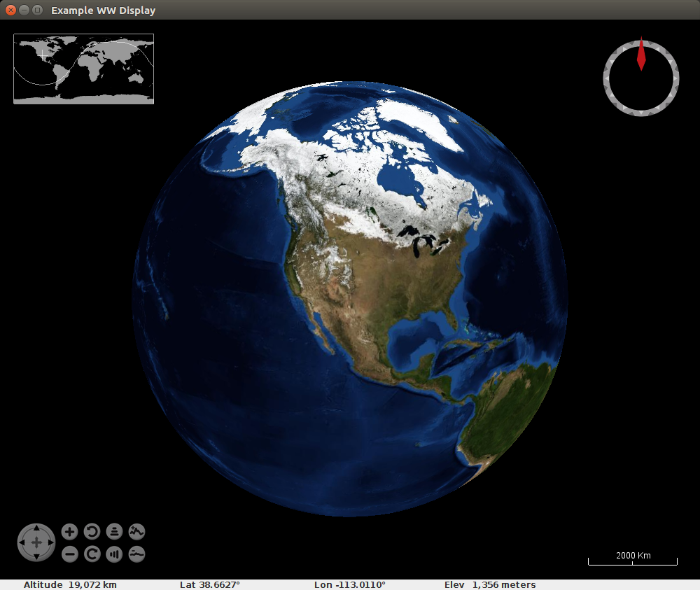The image size is (700, 590).
Task: Click the zoom in plus button
Action: 69,532
